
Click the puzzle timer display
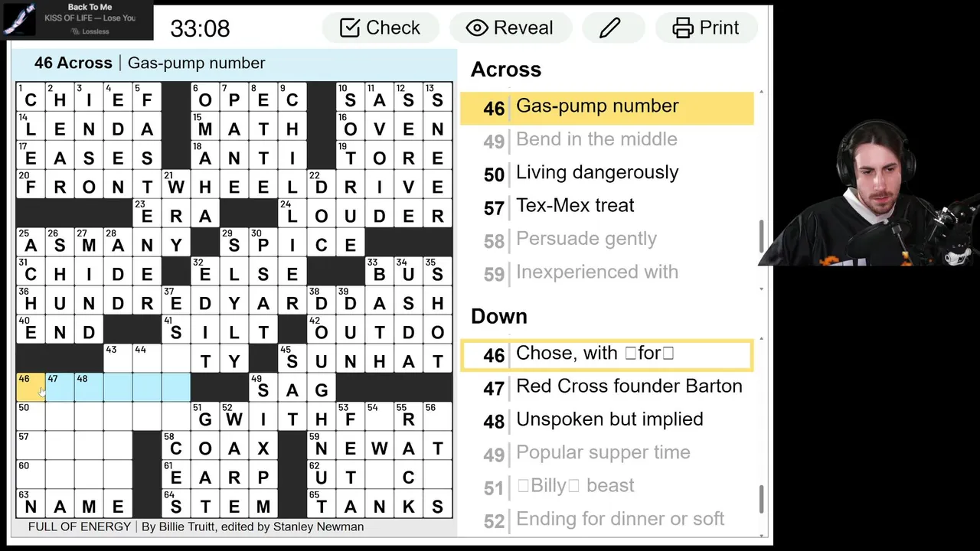click(x=200, y=28)
